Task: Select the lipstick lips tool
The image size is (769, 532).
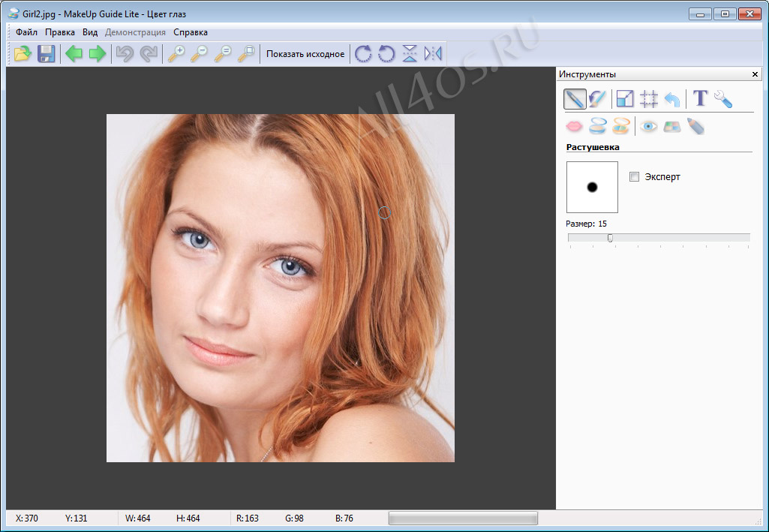Action: 574,127
